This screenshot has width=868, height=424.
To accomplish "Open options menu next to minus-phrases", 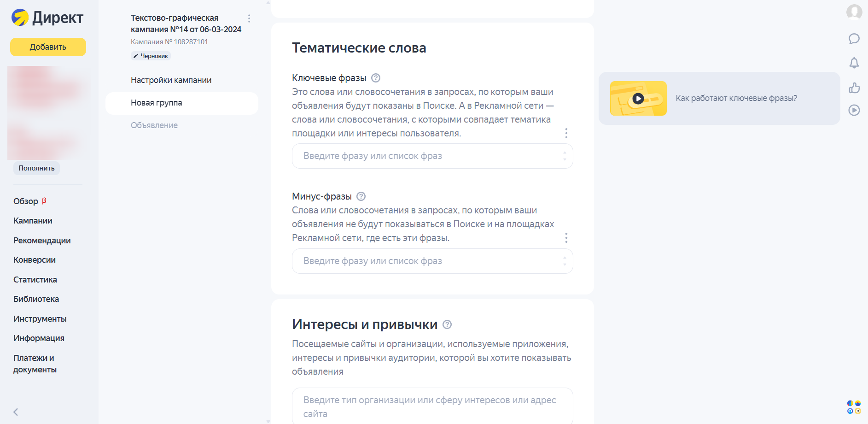I will tap(566, 238).
